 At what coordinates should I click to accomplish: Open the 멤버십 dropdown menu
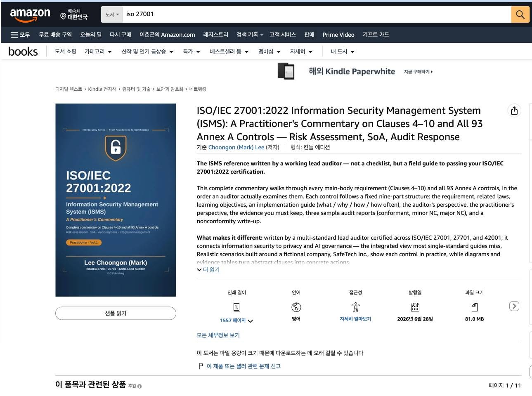(269, 52)
